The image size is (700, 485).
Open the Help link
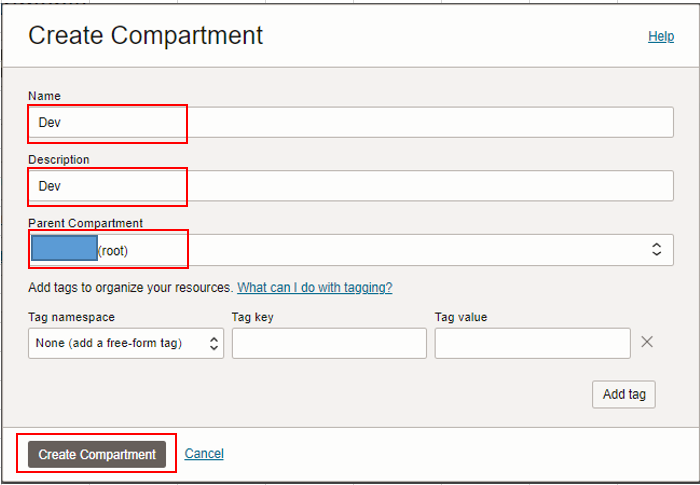pyautogui.click(x=661, y=36)
